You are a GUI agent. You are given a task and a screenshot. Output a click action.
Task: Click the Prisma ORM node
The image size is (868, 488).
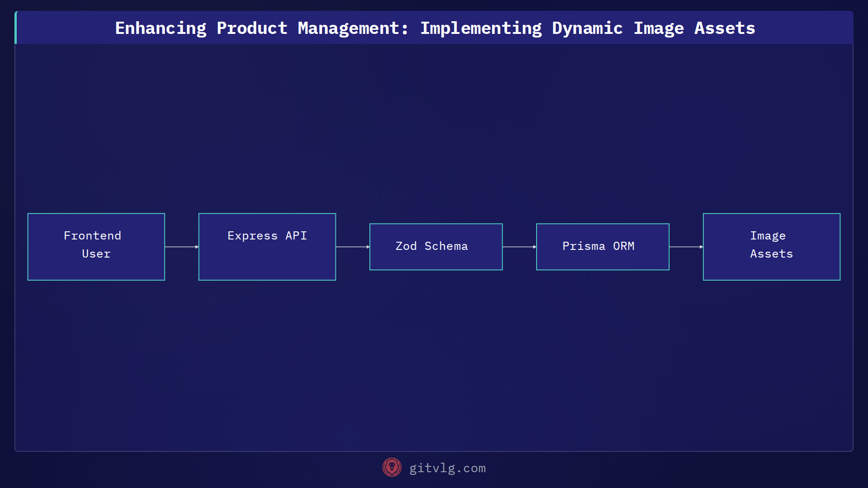click(603, 247)
